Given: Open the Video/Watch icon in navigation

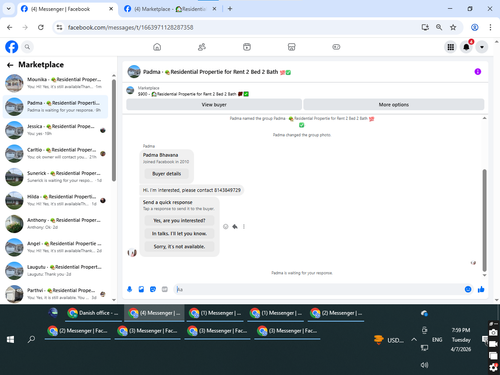Looking at the screenshot, I should click(247, 47).
